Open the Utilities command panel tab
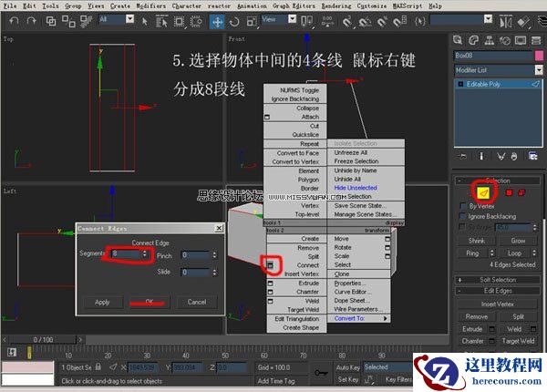Viewport: 547px width, 392px height. [536, 40]
